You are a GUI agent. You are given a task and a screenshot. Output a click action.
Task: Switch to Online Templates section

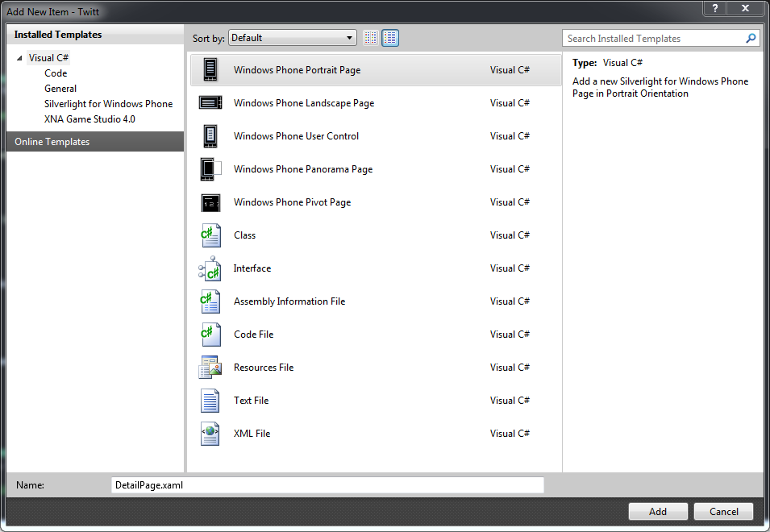95,142
